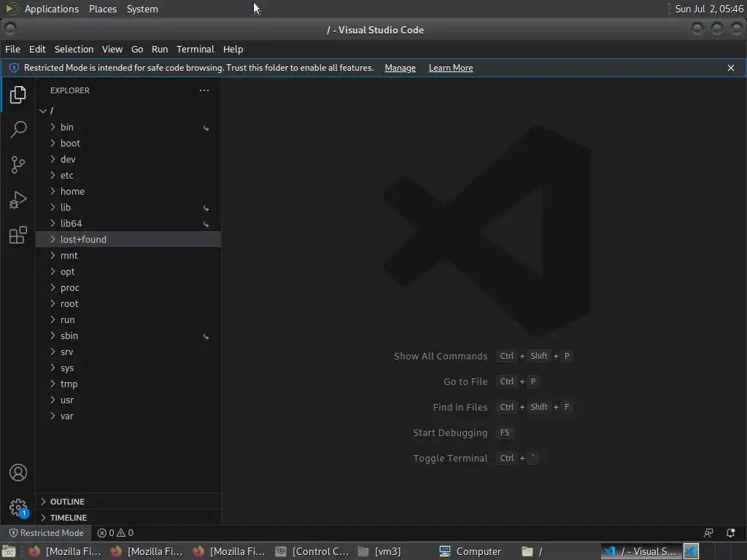The image size is (747, 560).
Task: Click the Visual Studio Code taskbar button
Action: pos(641,551)
